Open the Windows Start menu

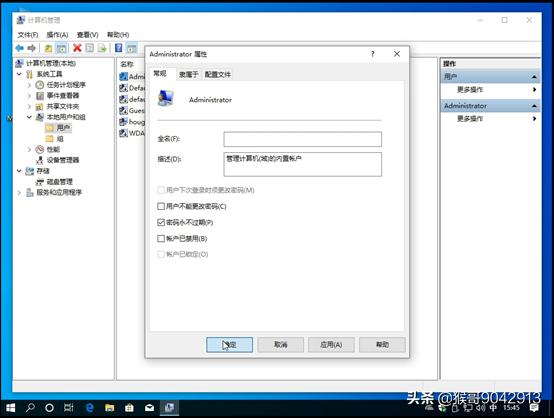(x=11, y=408)
